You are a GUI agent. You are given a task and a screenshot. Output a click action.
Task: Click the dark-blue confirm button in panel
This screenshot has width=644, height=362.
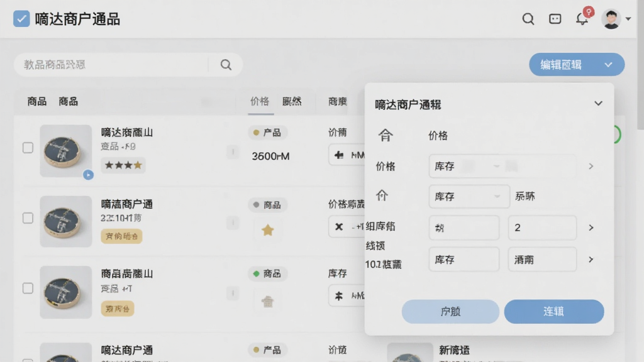pos(554,312)
